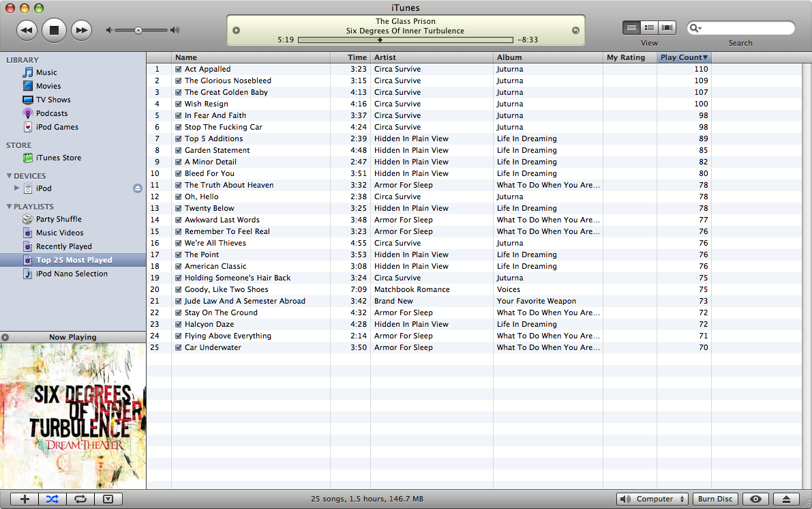The image size is (812, 509).
Task: Uncheck The Glorious Nosebleed song
Action: (x=178, y=81)
